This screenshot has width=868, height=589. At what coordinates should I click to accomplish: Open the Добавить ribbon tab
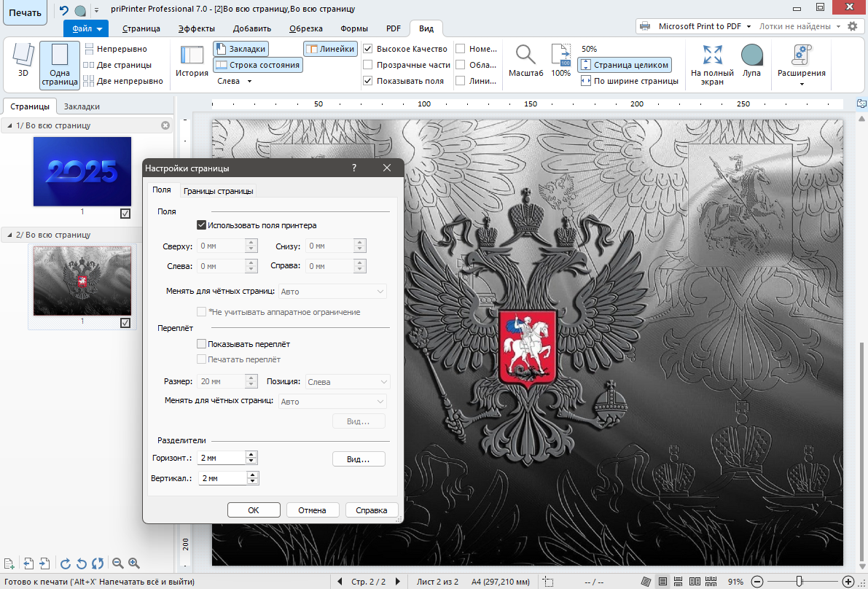click(x=252, y=28)
